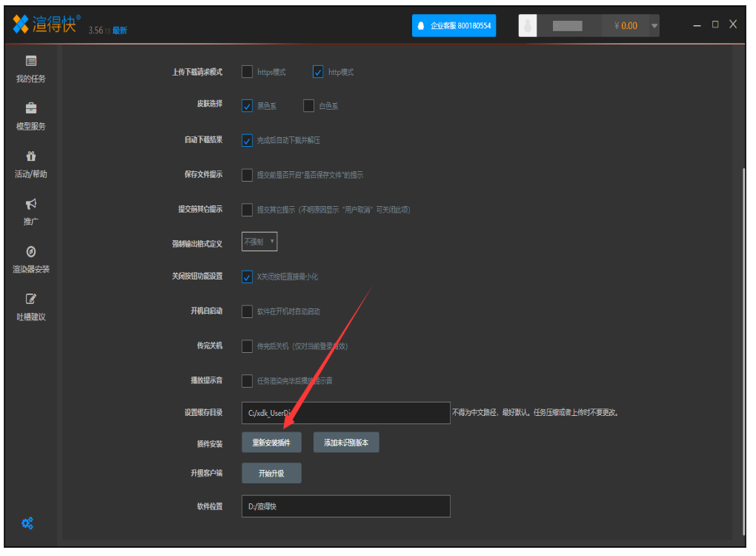This screenshot has width=756, height=556.
Task: Click 重新安装插件 button
Action: tap(271, 443)
